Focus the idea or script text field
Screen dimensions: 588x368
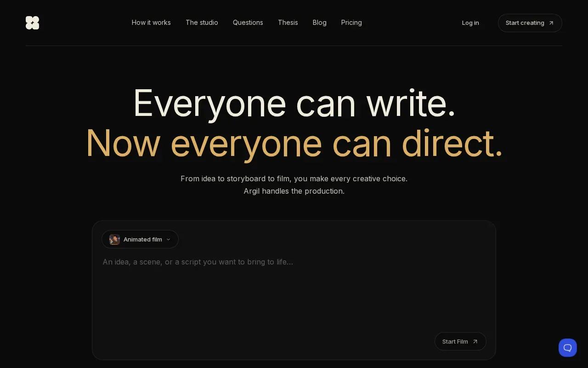[x=294, y=291]
